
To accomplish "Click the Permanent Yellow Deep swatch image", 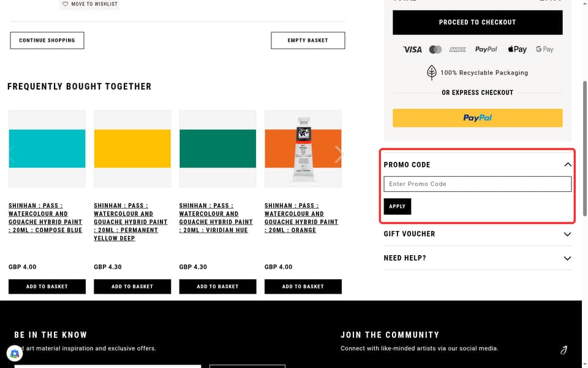I will [132, 148].
